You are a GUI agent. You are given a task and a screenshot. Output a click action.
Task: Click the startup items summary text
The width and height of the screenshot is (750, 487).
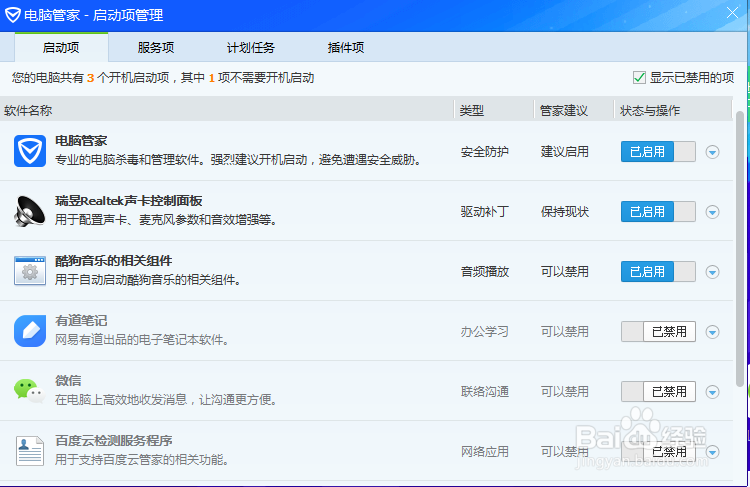pyautogui.click(x=163, y=77)
